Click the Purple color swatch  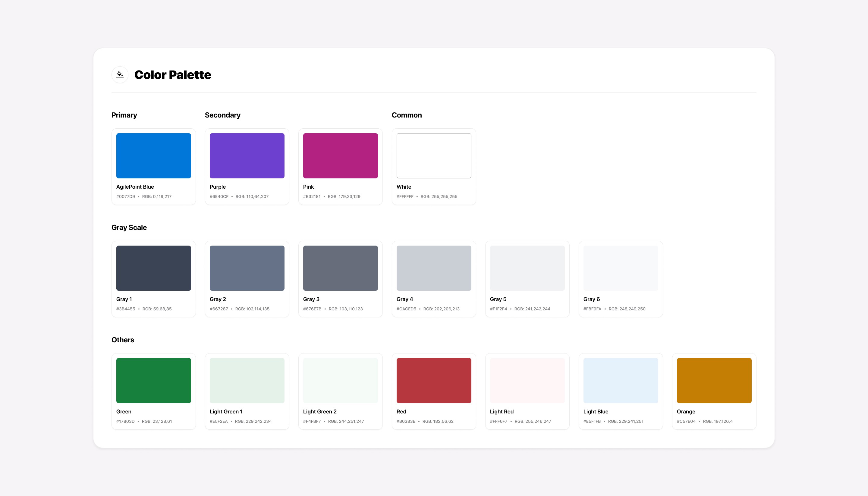click(247, 156)
